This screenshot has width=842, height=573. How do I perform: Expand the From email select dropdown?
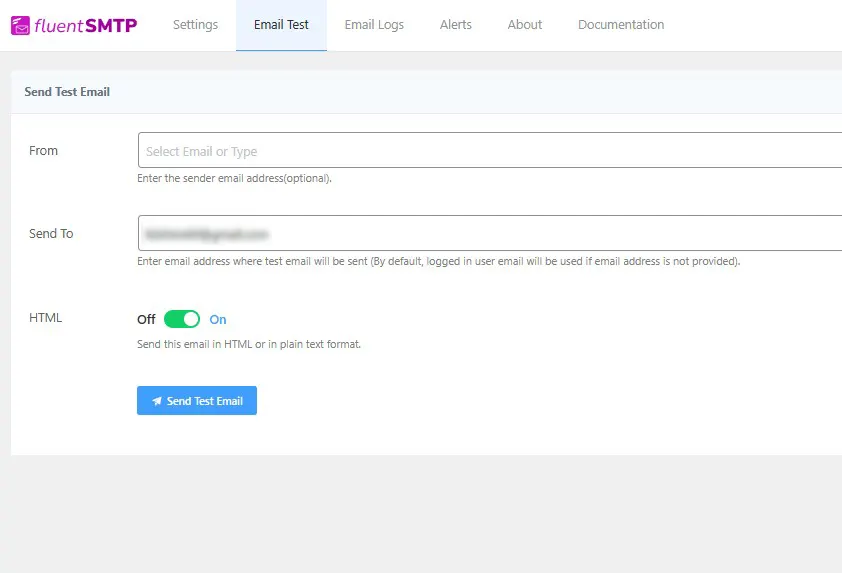coord(488,151)
